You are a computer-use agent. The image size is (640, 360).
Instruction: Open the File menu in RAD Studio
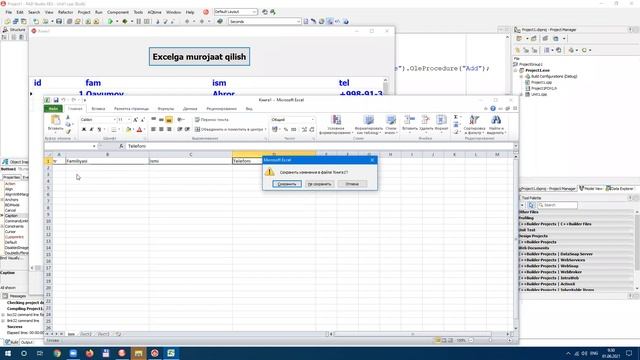[9, 12]
